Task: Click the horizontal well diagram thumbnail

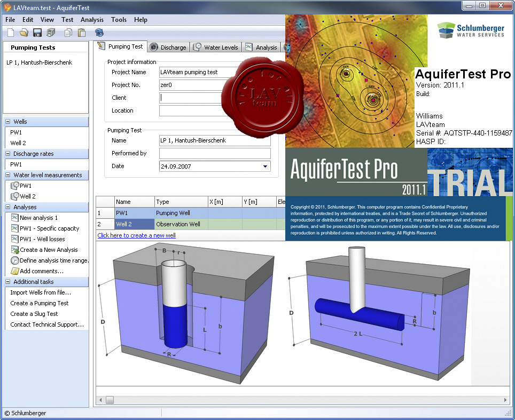Action: (379, 314)
